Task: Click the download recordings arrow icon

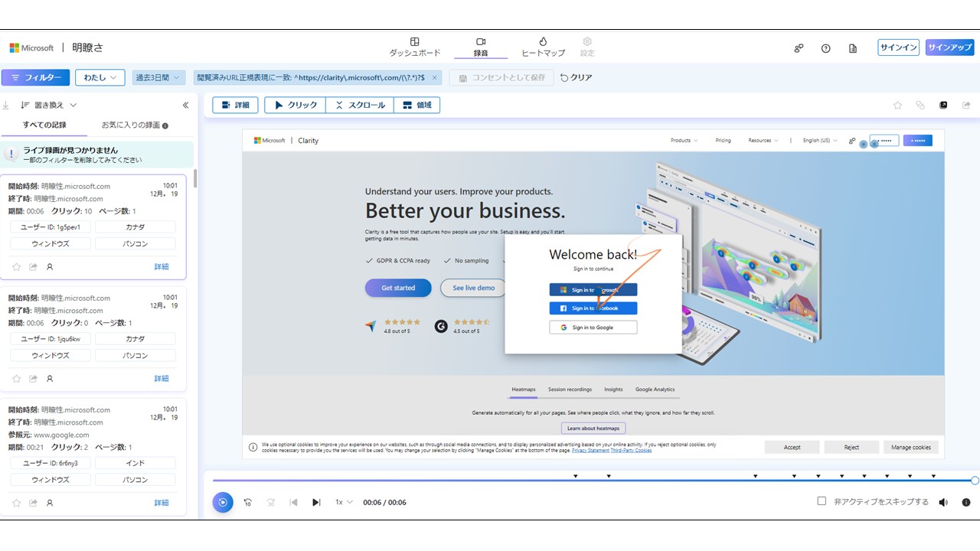Action: (5, 105)
